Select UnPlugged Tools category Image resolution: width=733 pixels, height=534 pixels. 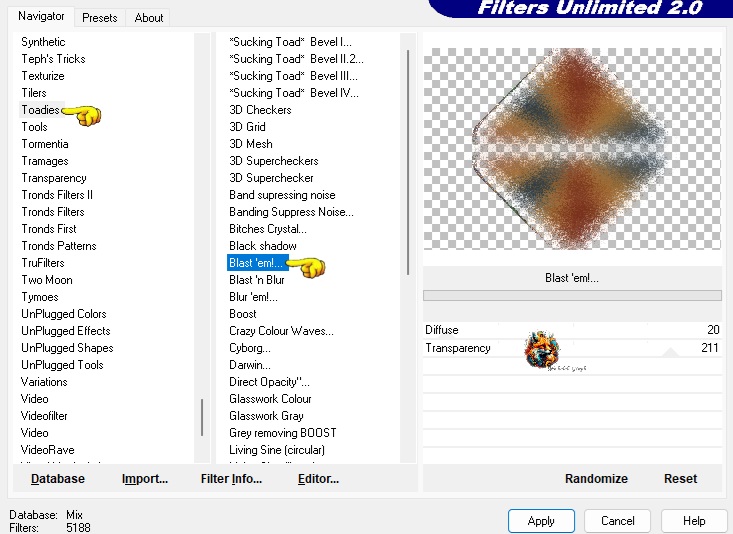(62, 365)
